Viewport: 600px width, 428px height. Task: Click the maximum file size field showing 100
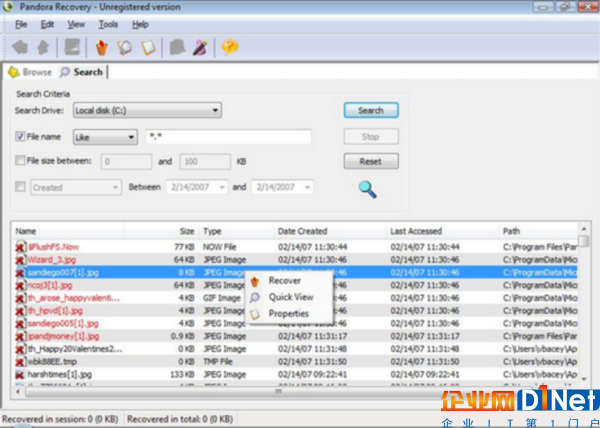pyautogui.click(x=205, y=161)
